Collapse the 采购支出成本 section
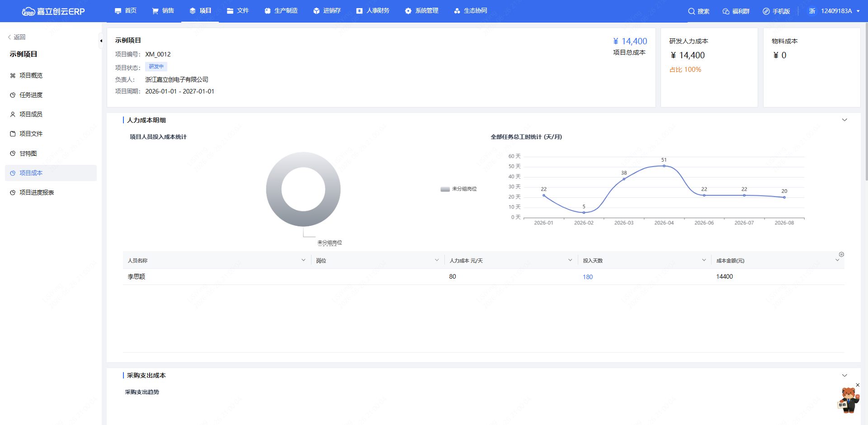 coord(844,376)
